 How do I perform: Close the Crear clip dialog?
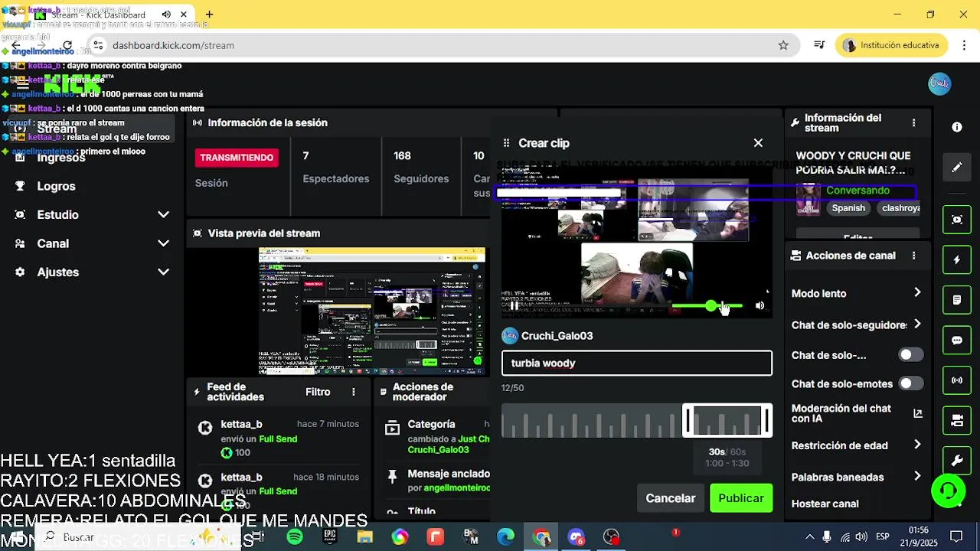[758, 143]
